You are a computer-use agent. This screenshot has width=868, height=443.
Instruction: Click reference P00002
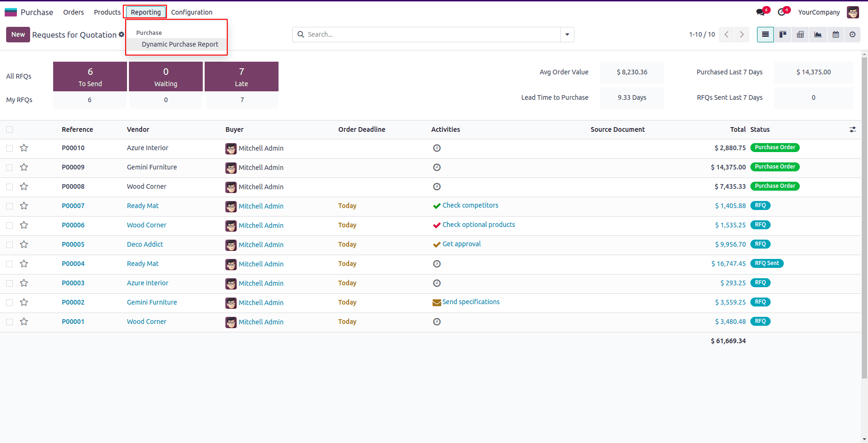click(73, 302)
